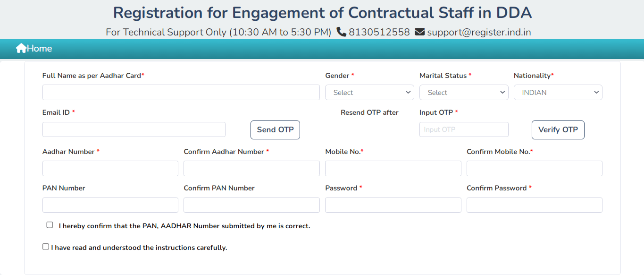Focus the Confirm Aadhar Number field
Viewport: 644px width, 275px height.
251,169
